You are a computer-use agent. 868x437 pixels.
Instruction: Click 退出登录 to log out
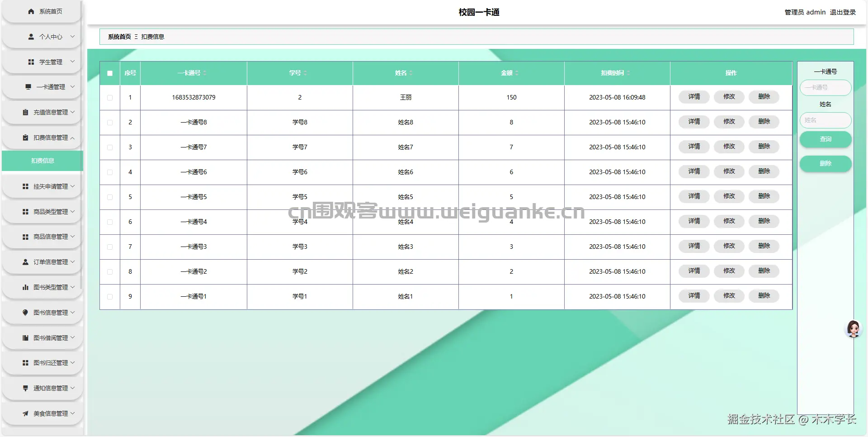(843, 12)
